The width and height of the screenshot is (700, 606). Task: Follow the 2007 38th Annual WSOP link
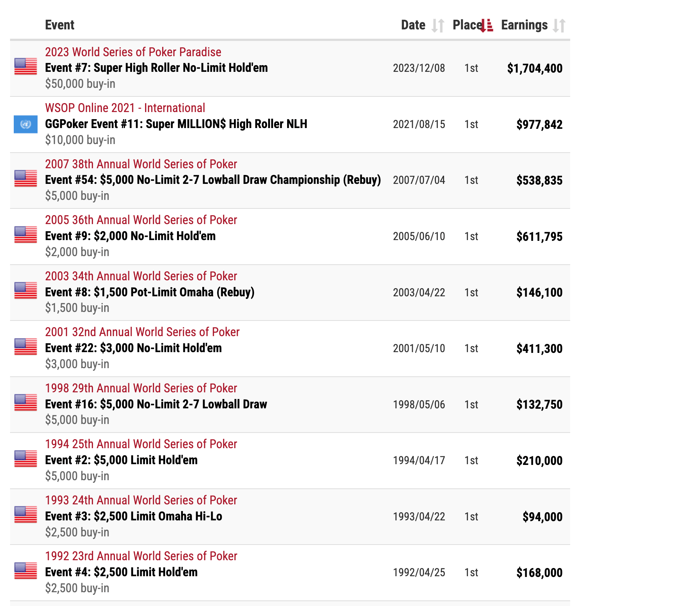click(141, 164)
